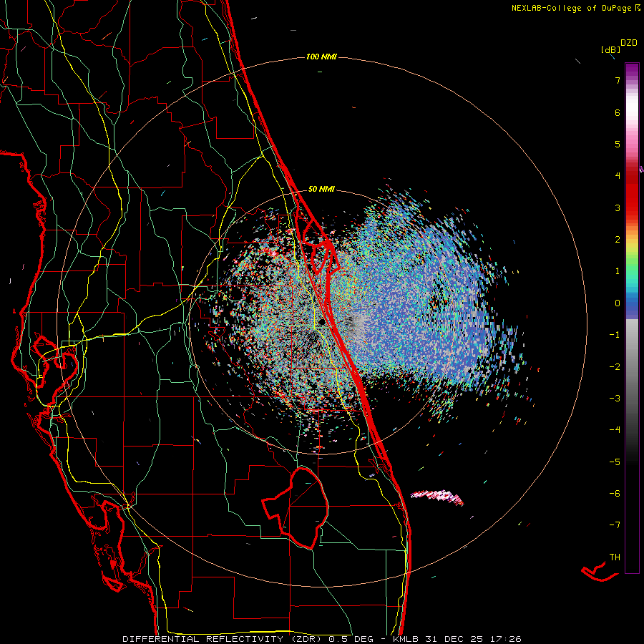Image resolution: width=644 pixels, height=644 pixels.
Task: Click the black radar site dot at center
Action: click(x=323, y=322)
